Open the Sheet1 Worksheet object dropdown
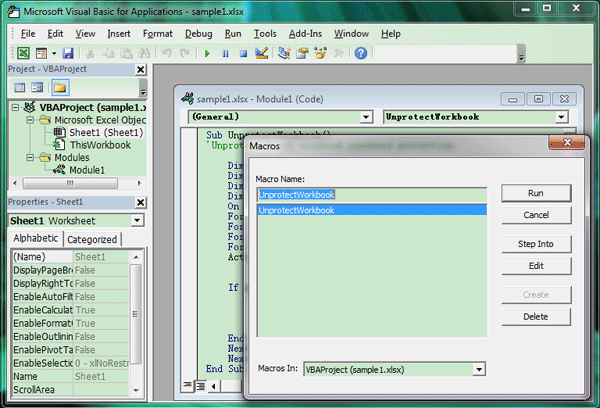 [137, 220]
